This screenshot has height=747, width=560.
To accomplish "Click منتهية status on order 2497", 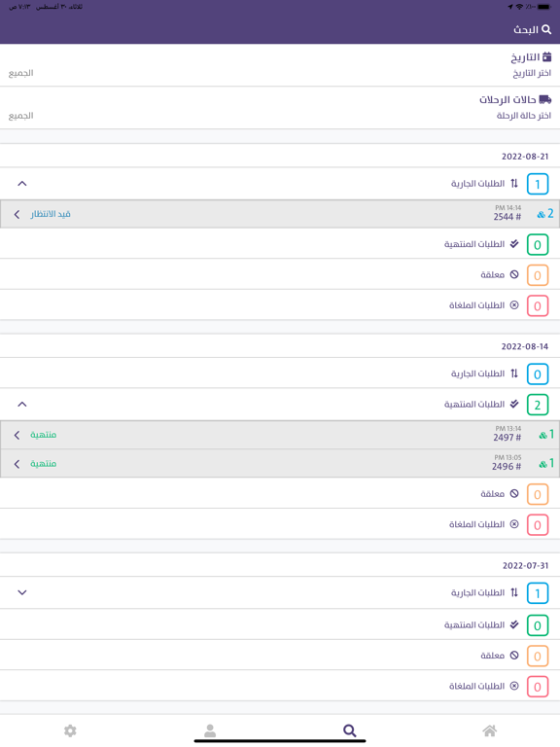I will tap(44, 435).
